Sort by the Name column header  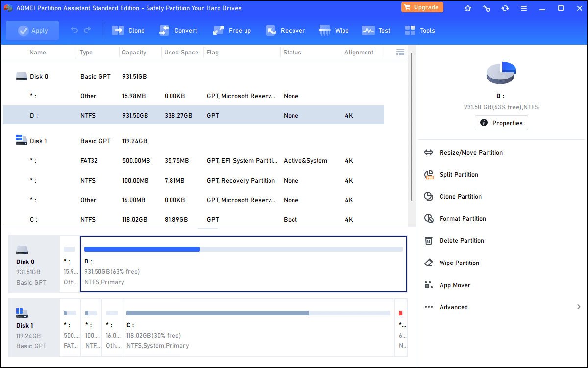tap(38, 53)
